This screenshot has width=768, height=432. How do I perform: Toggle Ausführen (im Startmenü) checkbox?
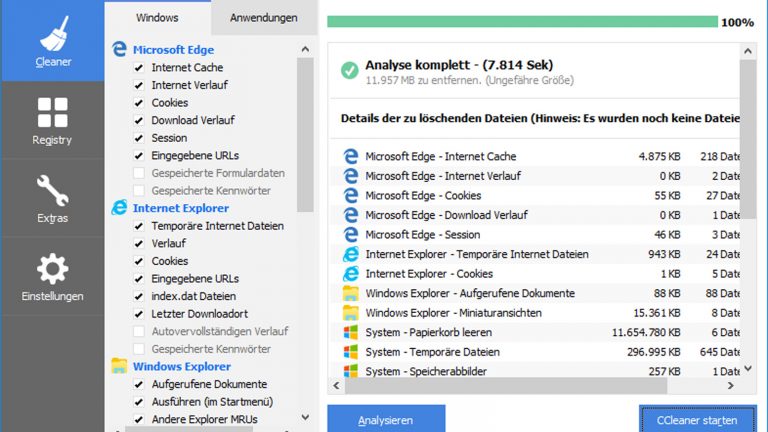coord(139,402)
